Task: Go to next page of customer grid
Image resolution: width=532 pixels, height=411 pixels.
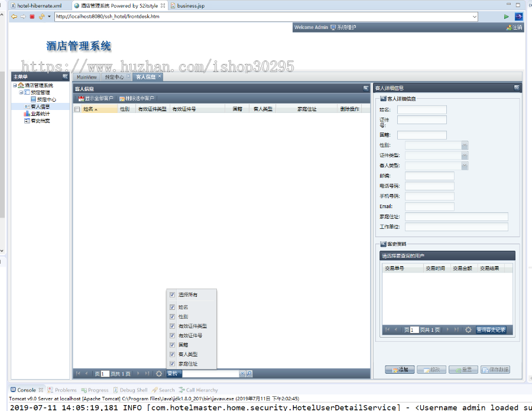Action: click(138, 374)
